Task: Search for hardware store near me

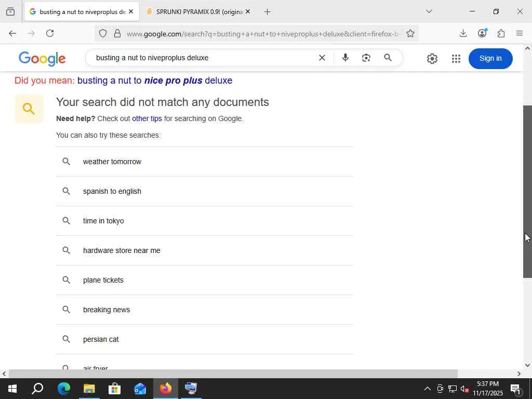Action: pyautogui.click(x=205, y=250)
